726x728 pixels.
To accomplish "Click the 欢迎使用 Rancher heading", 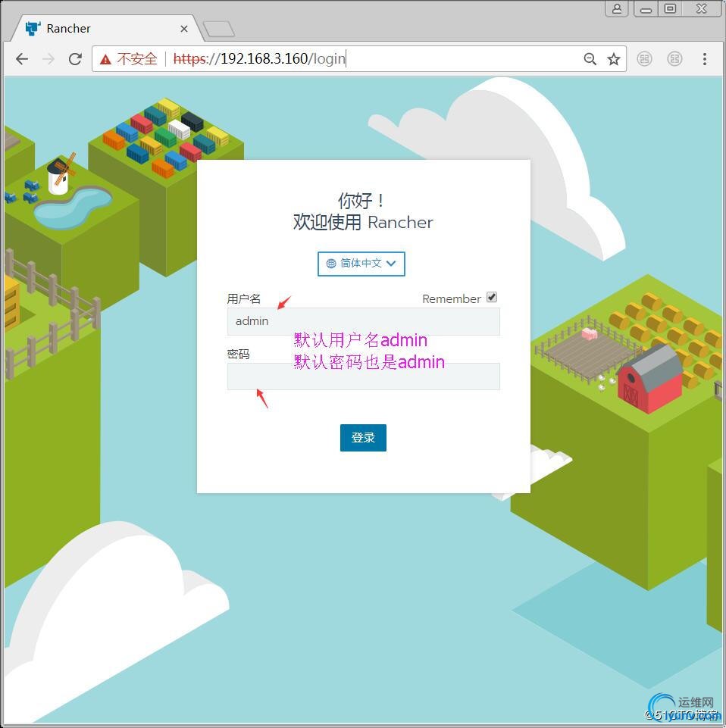I will pos(363,223).
